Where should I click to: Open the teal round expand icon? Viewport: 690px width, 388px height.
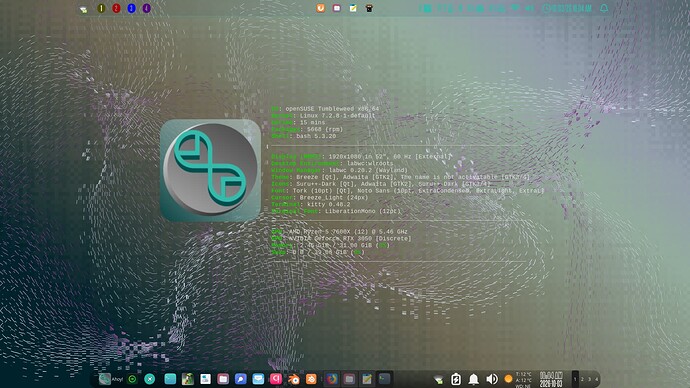(150, 379)
